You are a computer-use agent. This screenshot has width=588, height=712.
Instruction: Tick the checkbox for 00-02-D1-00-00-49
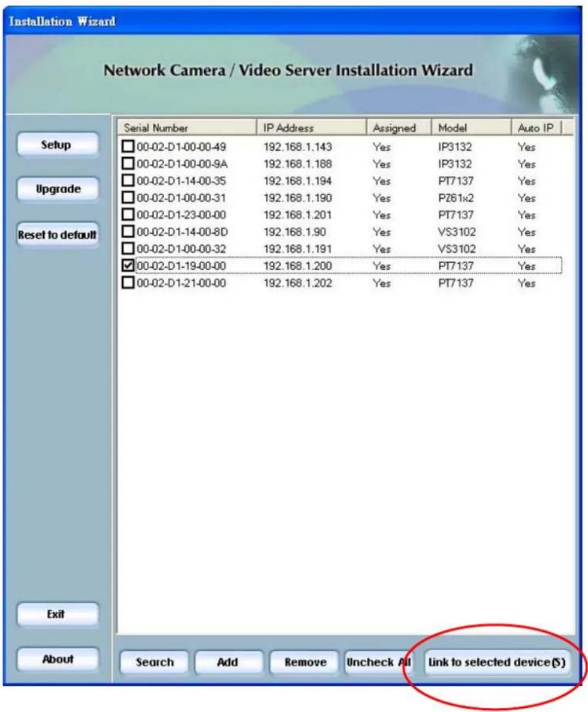point(128,146)
